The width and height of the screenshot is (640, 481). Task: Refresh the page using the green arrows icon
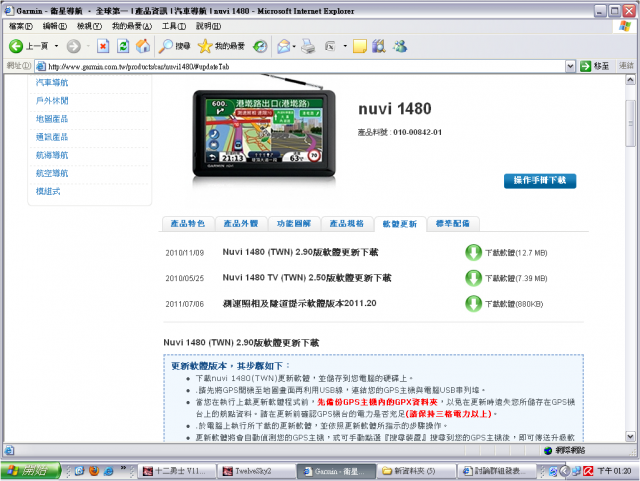tap(123, 46)
